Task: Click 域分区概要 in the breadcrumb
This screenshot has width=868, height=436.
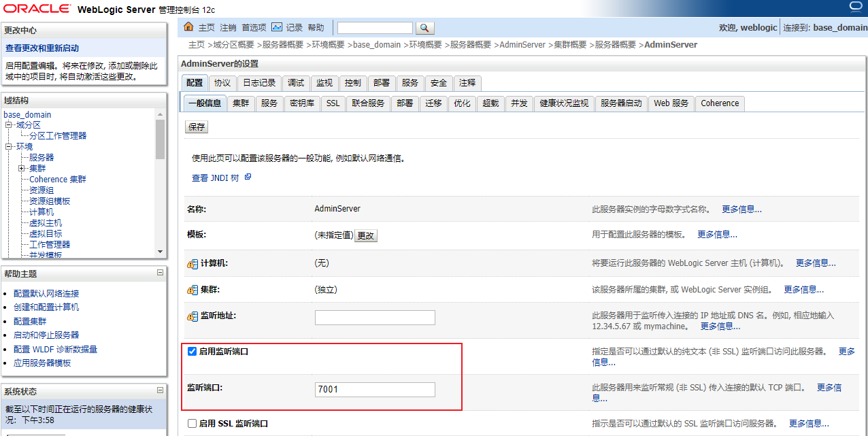Action: tap(233, 45)
